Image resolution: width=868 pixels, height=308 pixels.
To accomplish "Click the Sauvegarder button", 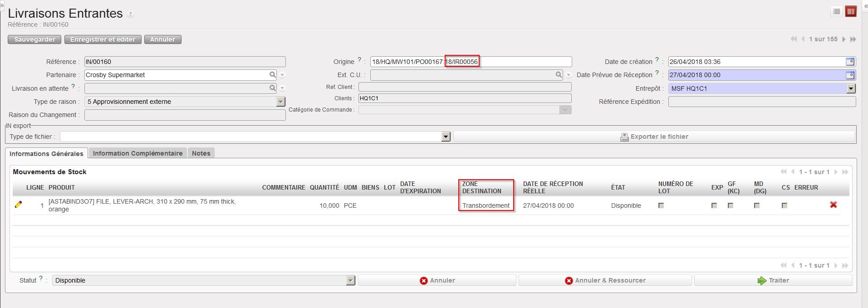I will pos(35,39).
